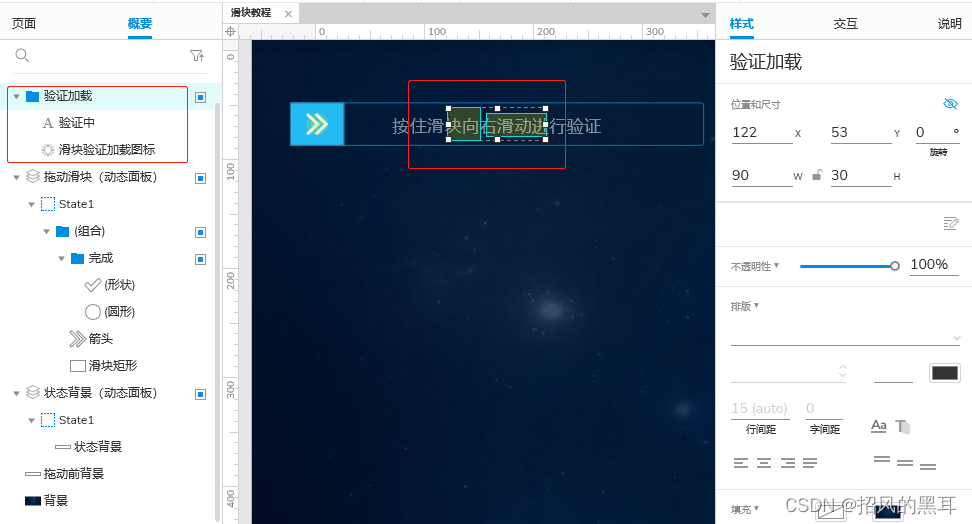Click the ruler origin crosshair icon
This screenshot has height=524, width=972.
pos(231,32)
